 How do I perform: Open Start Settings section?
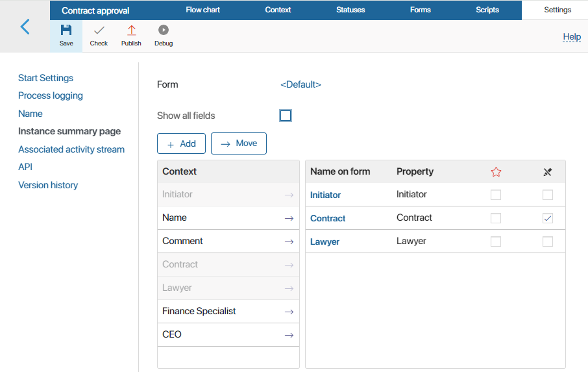(45, 78)
